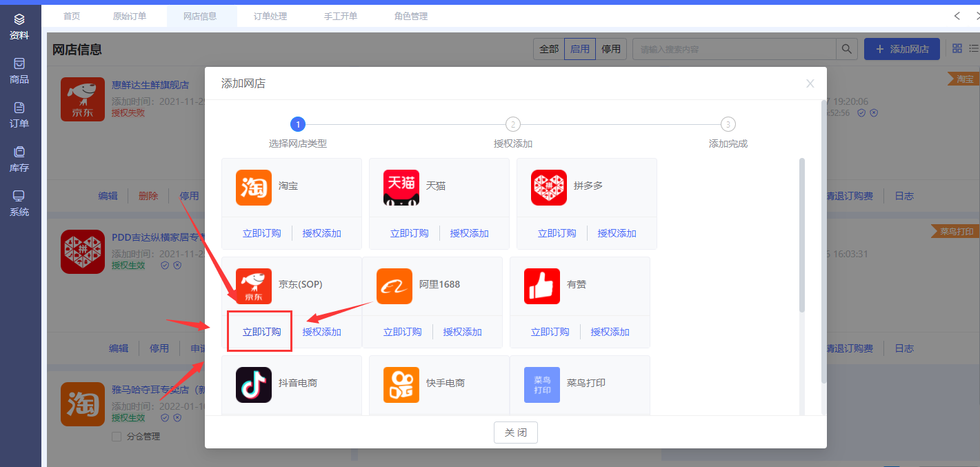Click 立即订购 under 淘宝

pos(262,233)
